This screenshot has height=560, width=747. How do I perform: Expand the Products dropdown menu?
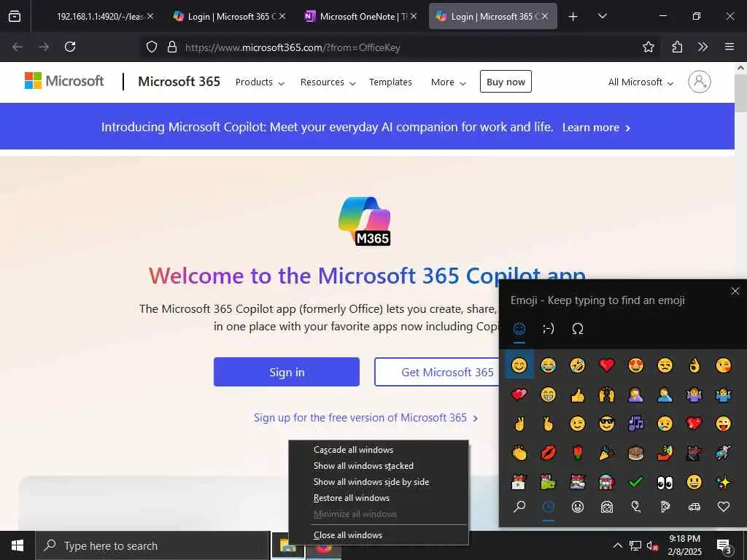(x=260, y=82)
